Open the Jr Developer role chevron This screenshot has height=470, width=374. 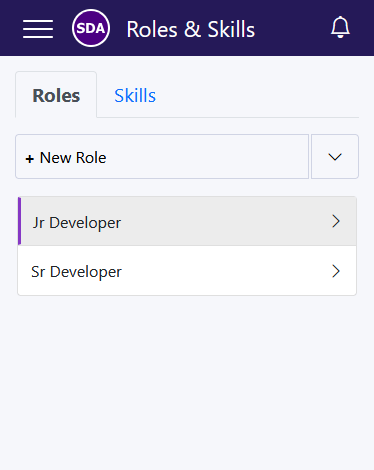(x=336, y=221)
